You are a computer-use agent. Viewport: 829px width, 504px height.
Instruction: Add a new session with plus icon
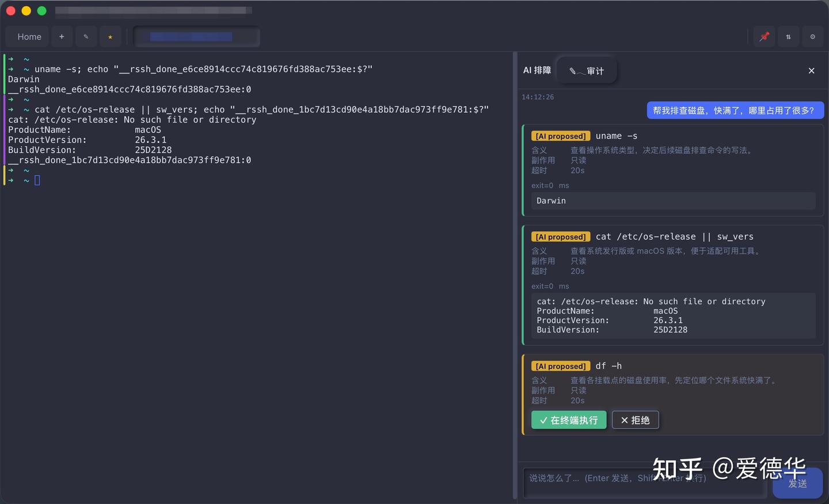[x=62, y=37]
